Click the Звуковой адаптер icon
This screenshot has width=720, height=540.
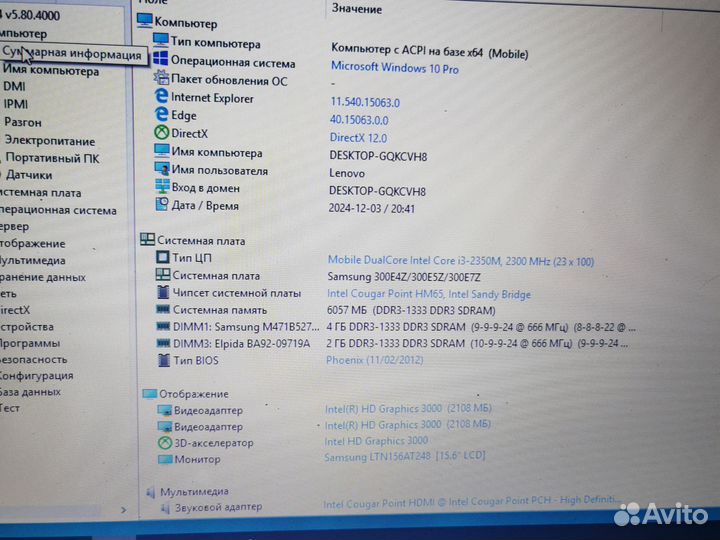point(165,508)
